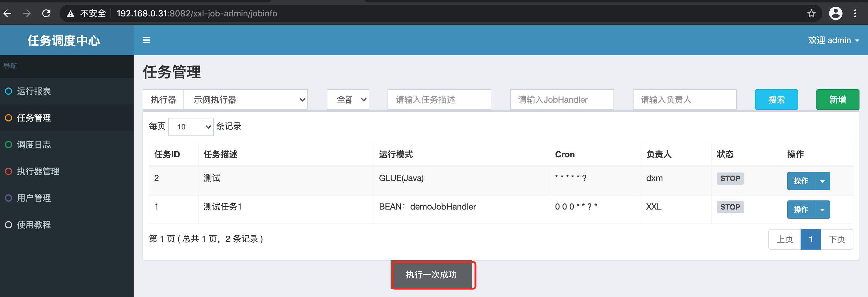The width and height of the screenshot is (868, 297).
Task: Expand the 操作 caret for task 测试
Action: pyautogui.click(x=822, y=181)
